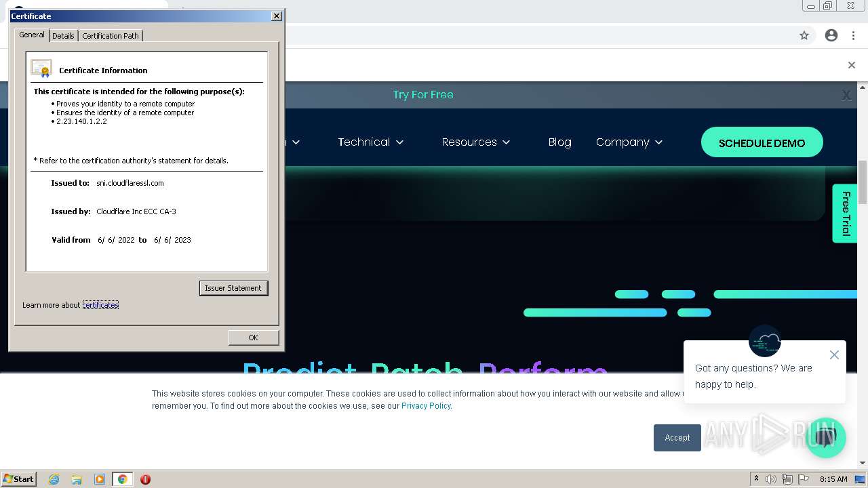Click the chat cloud avatar icon
This screenshot has width=868, height=488.
tap(765, 341)
